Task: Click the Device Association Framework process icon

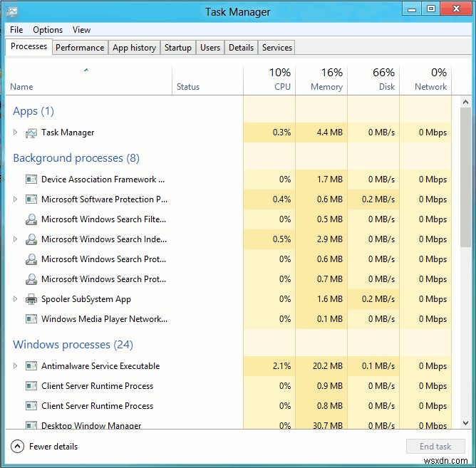Action: coord(31,180)
